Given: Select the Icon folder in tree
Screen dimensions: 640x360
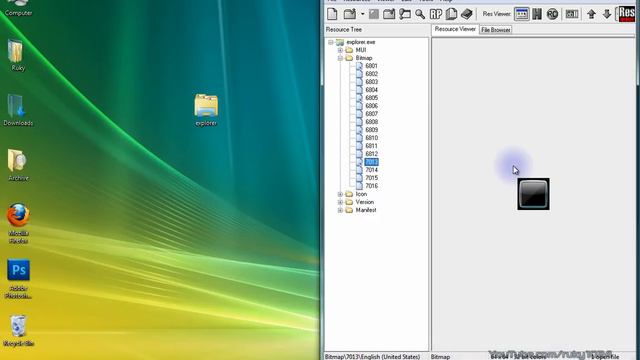Looking at the screenshot, I should (x=361, y=194).
